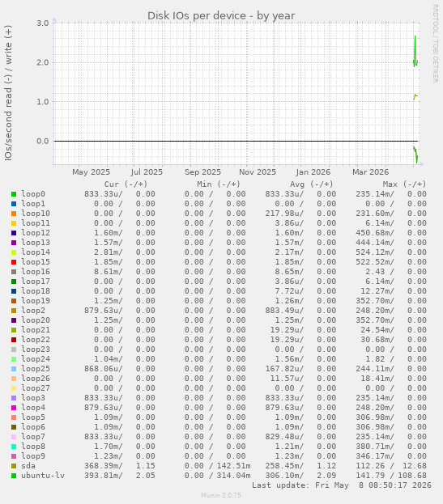Select the 'loop26' legend label
The image size is (443, 504).
click(x=36, y=379)
